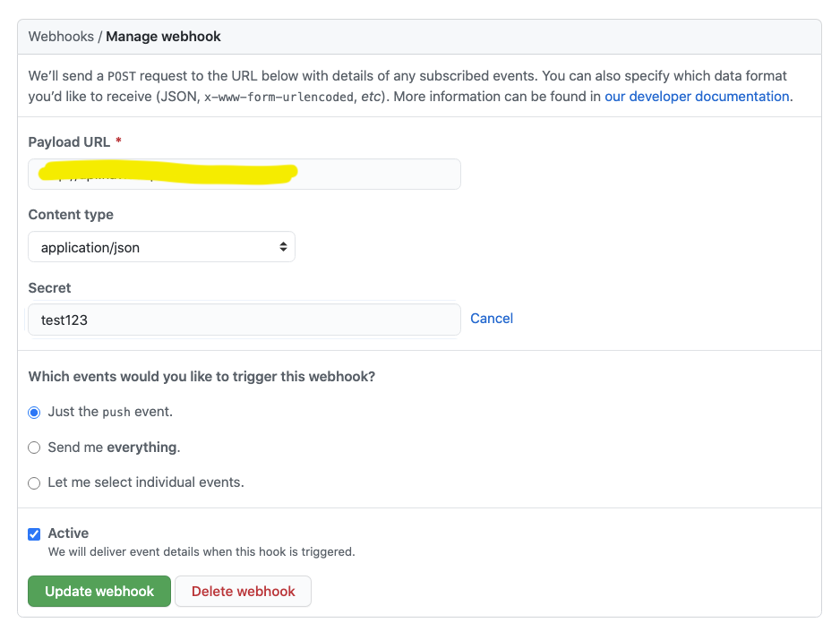
Task: Click the bold 'Active' label text
Action: pyautogui.click(x=68, y=533)
